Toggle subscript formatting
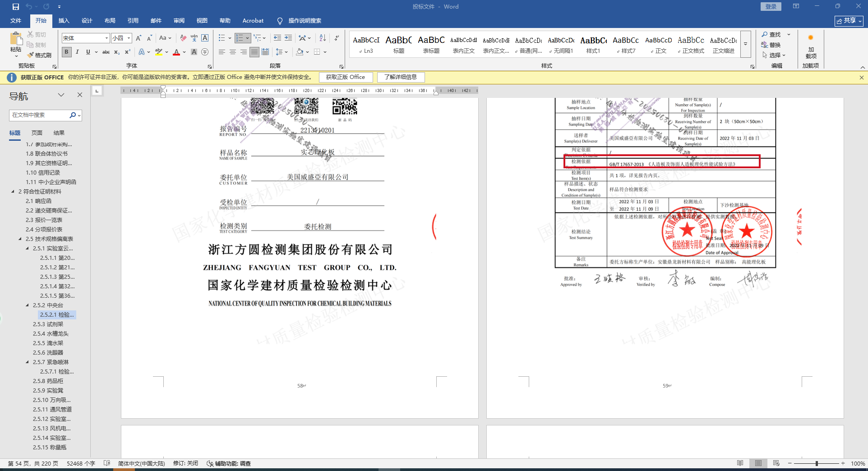 pyautogui.click(x=117, y=52)
